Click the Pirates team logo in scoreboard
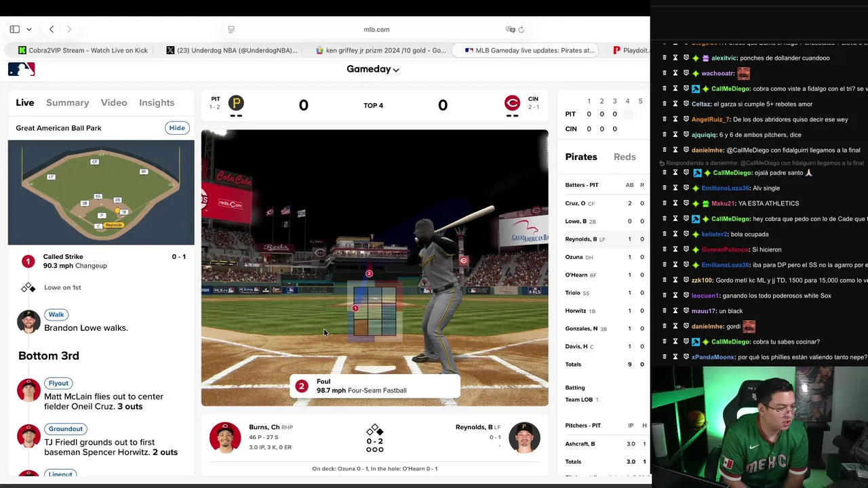Image resolution: width=868 pixels, height=488 pixels. (236, 103)
